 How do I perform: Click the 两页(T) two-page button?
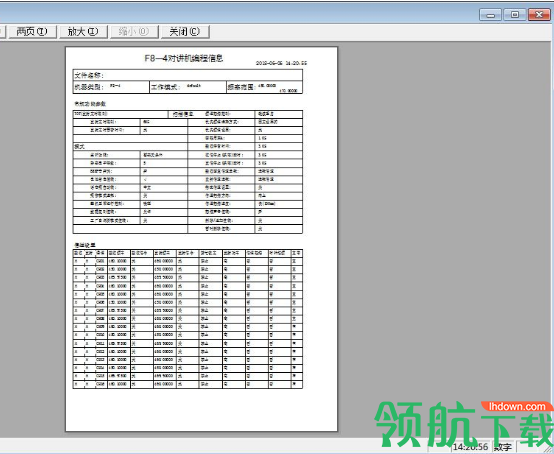[32, 32]
